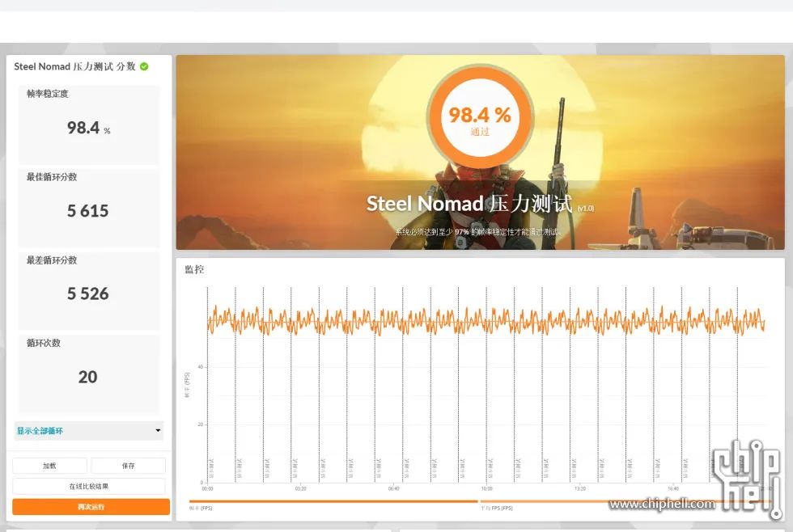Click the Steel Nomad 压力测试 banner title
The image size is (793, 532).
[x=469, y=204]
